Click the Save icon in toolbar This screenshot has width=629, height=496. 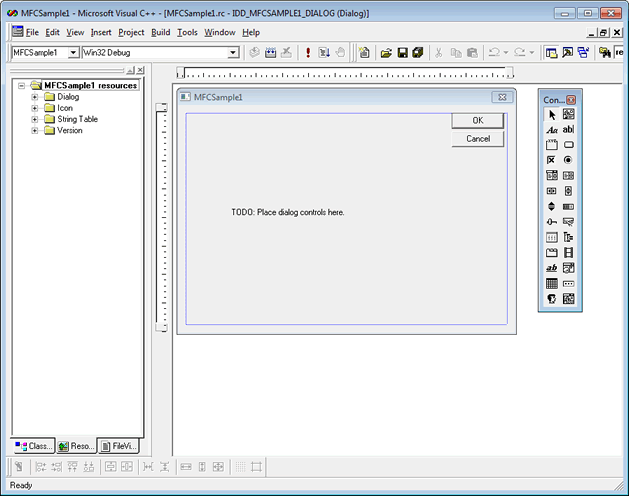402,52
